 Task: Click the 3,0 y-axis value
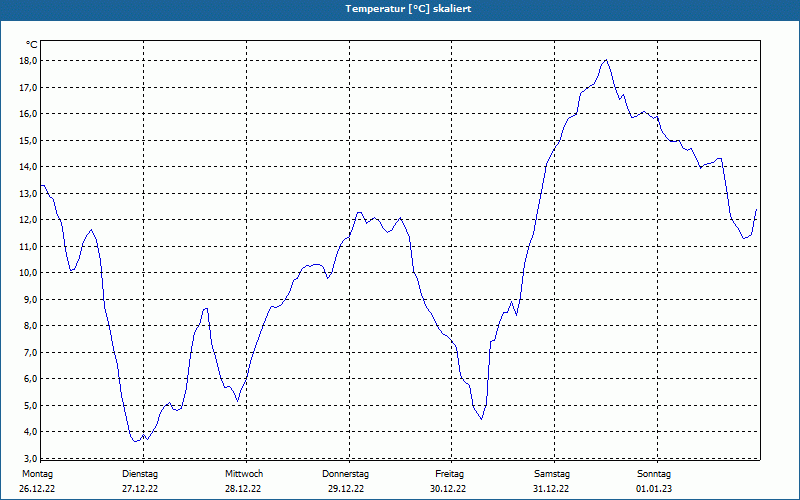30,458
